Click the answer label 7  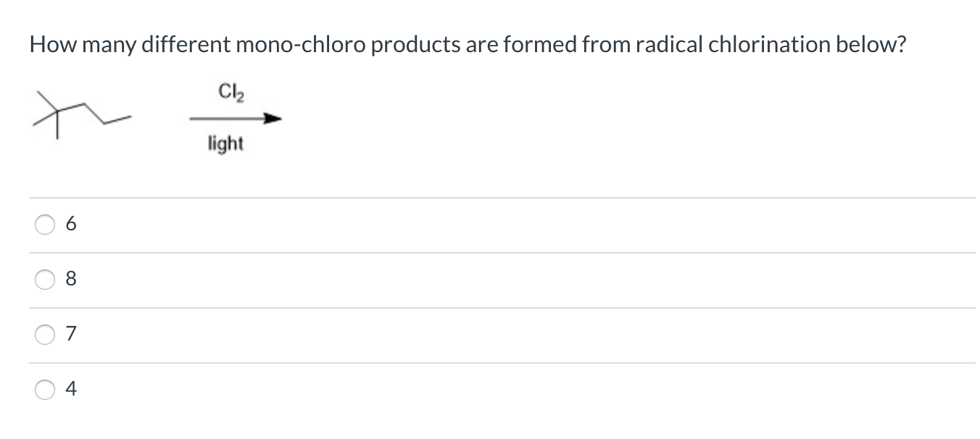tap(70, 333)
